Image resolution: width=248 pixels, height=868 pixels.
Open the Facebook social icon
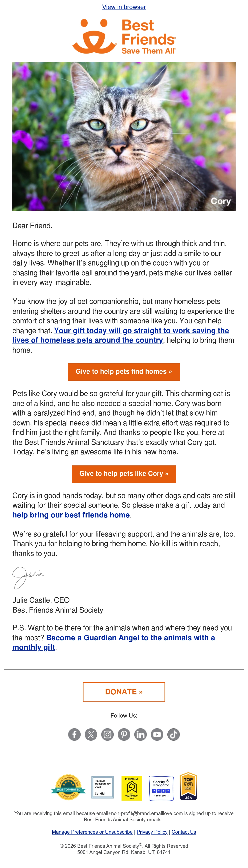click(74, 734)
